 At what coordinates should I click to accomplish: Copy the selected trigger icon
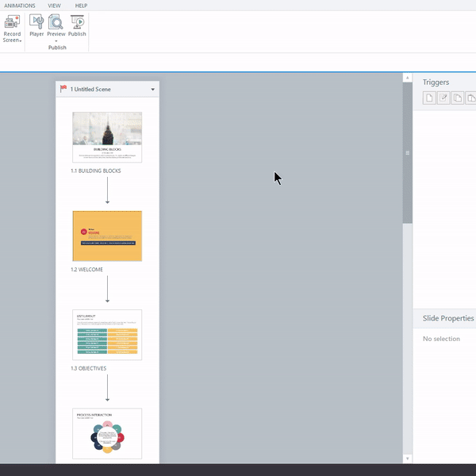click(458, 98)
